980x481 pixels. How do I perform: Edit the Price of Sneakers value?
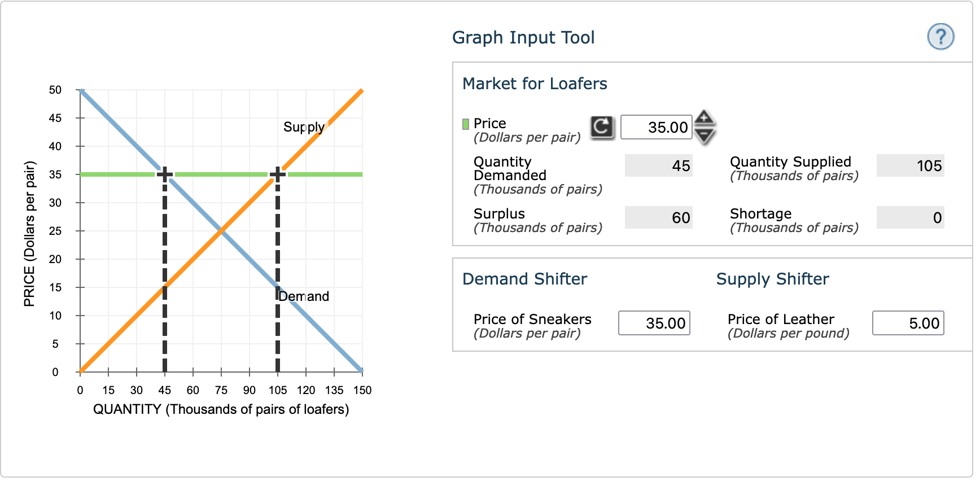tap(654, 323)
